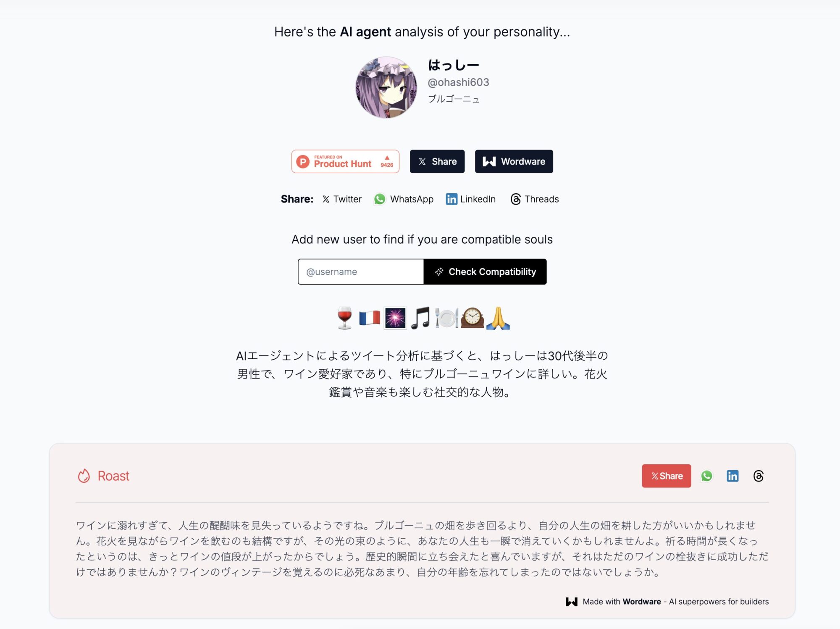This screenshot has height=629, width=840.
Task: Click the LinkedIn icon in Roast card
Action: click(732, 476)
